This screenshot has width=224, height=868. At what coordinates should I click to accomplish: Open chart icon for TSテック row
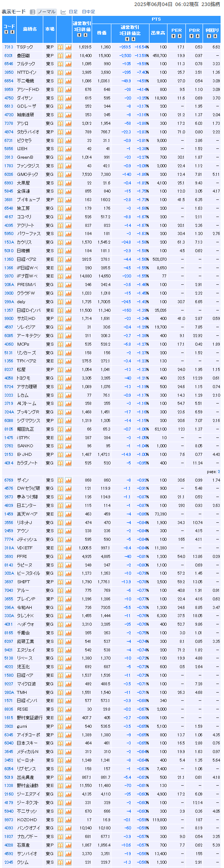point(68,47)
